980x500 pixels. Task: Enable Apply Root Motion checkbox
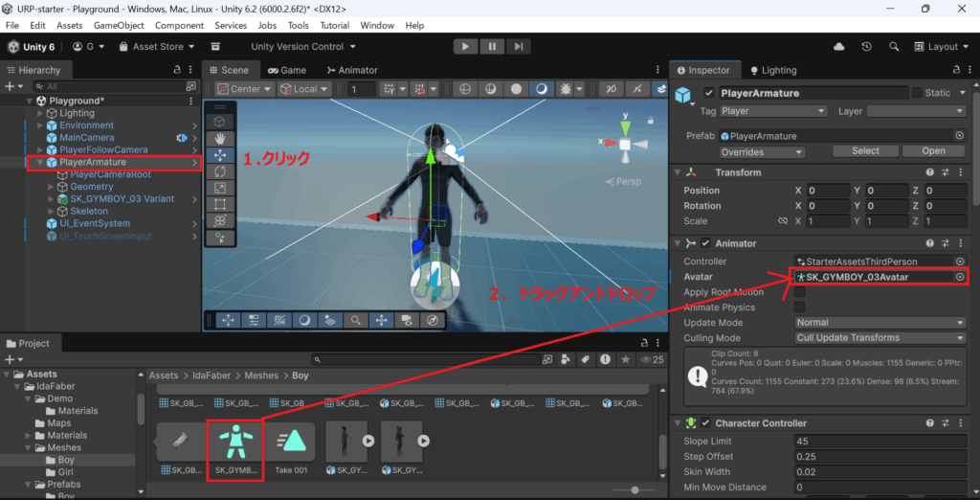click(x=799, y=292)
